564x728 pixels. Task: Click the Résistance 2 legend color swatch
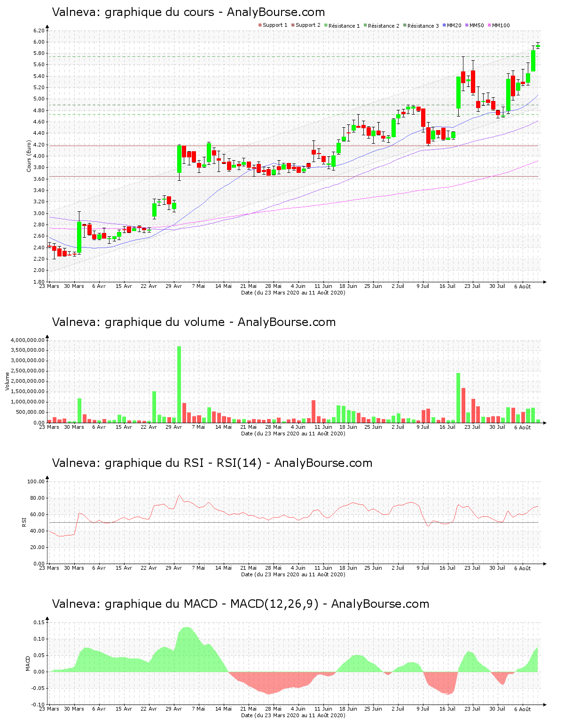click(365, 25)
